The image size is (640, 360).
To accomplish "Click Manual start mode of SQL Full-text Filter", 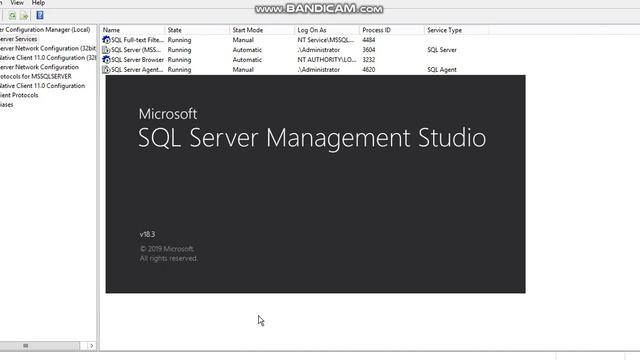I will coord(243,40).
